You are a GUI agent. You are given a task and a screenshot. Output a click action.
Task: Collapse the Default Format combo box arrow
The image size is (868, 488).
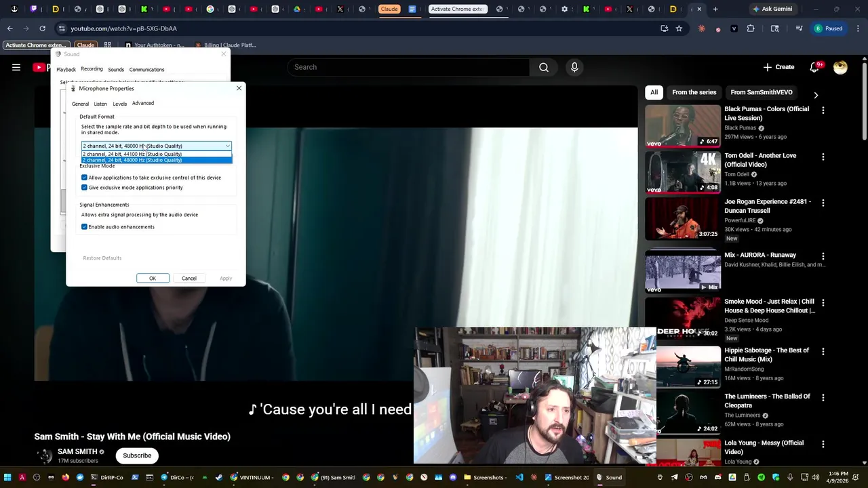click(227, 146)
